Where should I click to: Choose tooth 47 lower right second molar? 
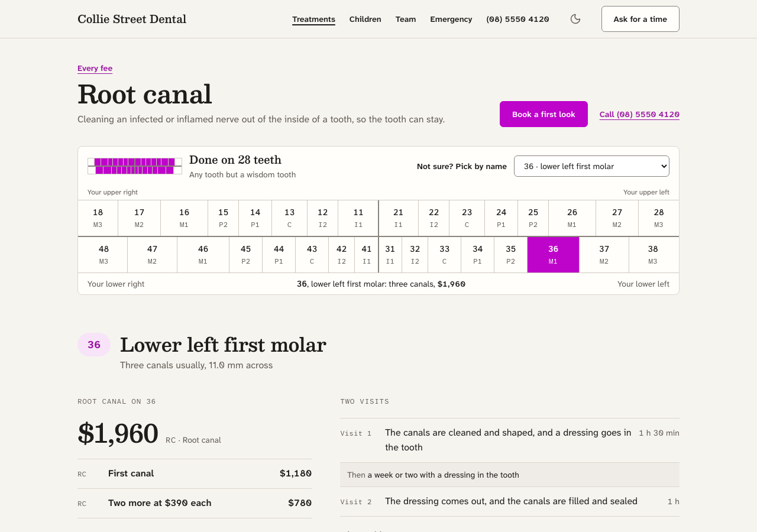(153, 255)
